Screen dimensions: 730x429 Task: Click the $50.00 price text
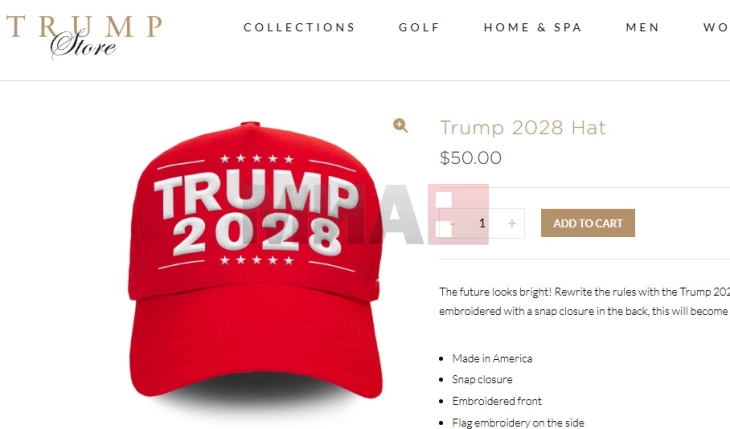(470, 158)
